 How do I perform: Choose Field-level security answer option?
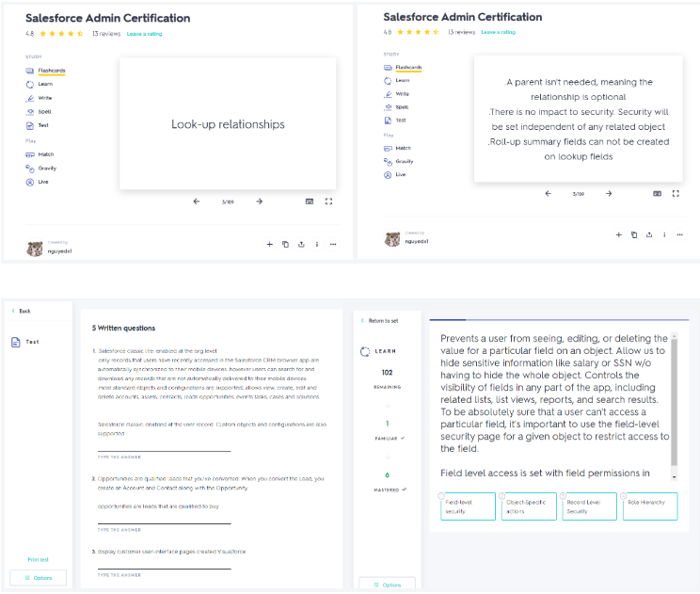(468, 506)
